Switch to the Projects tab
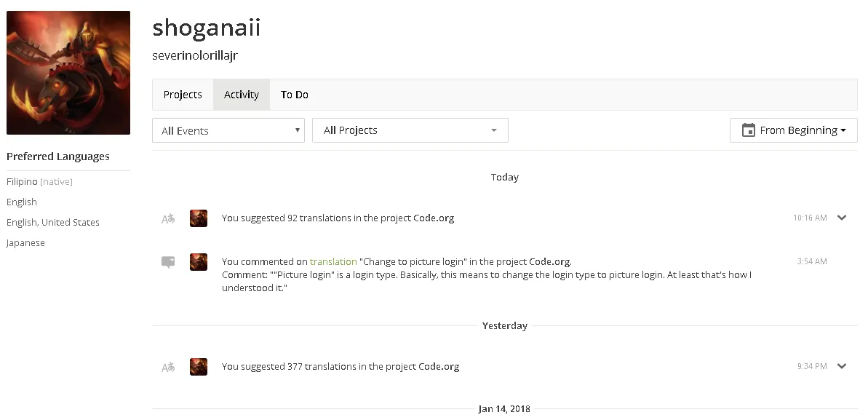This screenshot has height=420, width=868. pyautogui.click(x=183, y=95)
